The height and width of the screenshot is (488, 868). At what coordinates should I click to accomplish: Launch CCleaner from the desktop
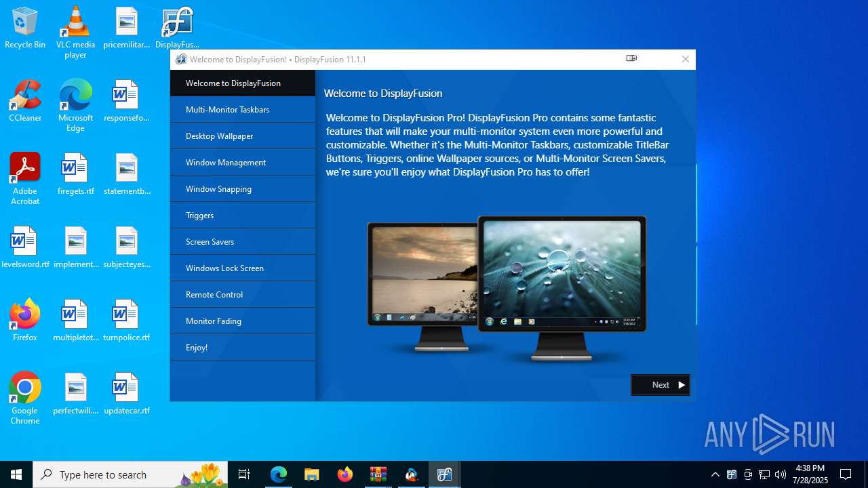coord(25,102)
